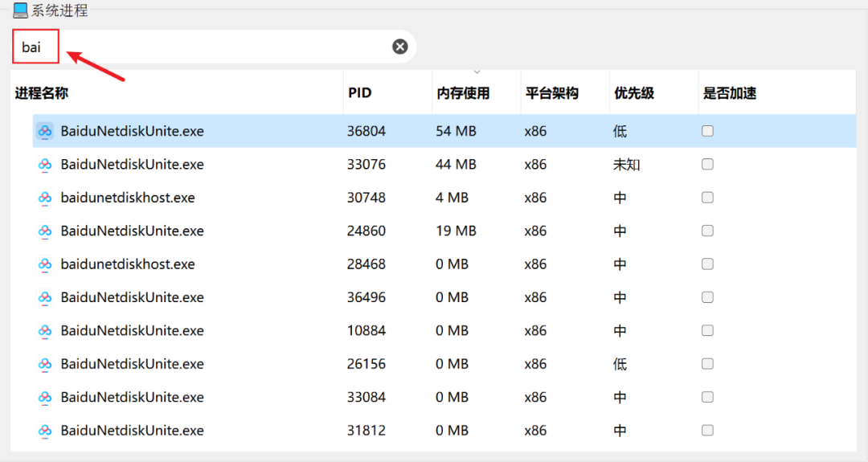Click the PID value 10884

point(366,330)
